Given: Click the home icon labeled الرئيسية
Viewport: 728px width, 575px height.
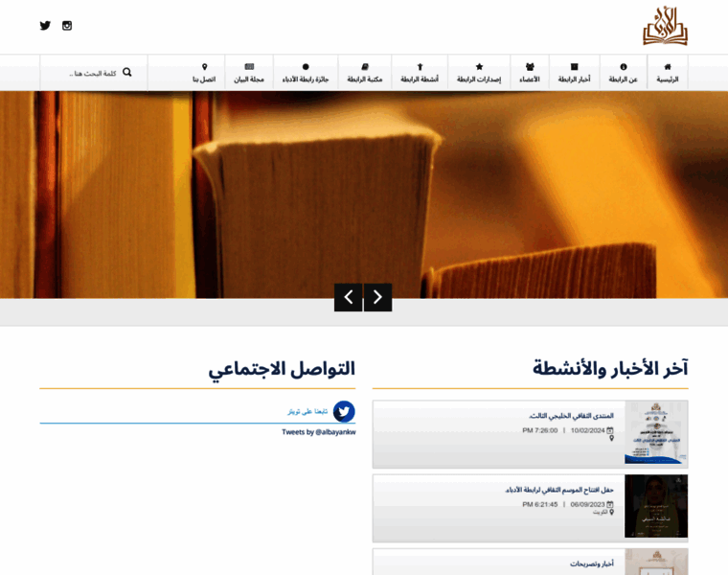Looking at the screenshot, I should pos(668,73).
